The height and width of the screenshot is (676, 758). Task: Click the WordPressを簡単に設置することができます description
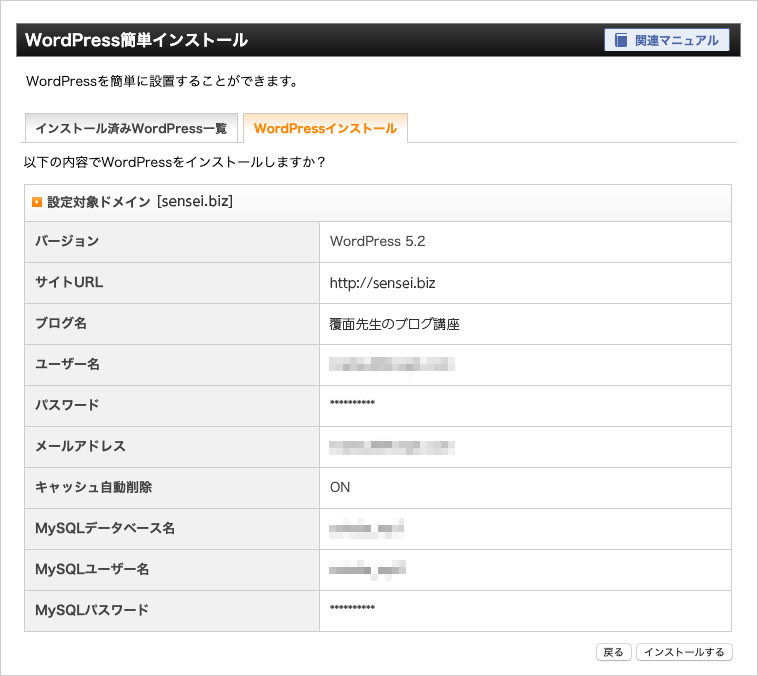pos(162,81)
